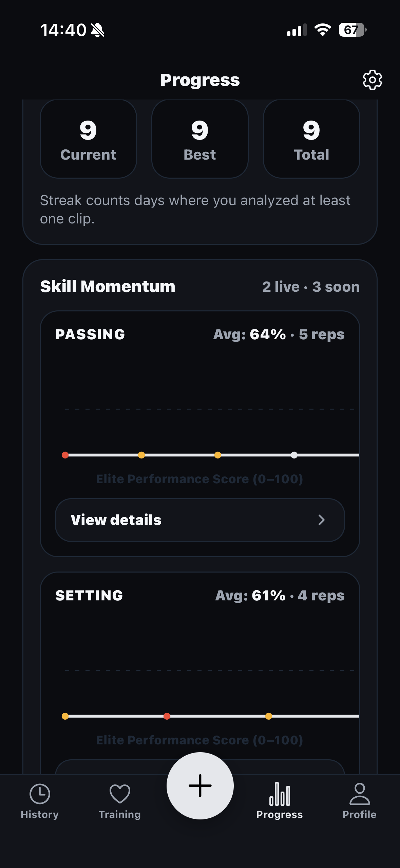Viewport: 400px width, 868px height.
Task: Tap the chevron on Passing View details
Action: (x=321, y=520)
